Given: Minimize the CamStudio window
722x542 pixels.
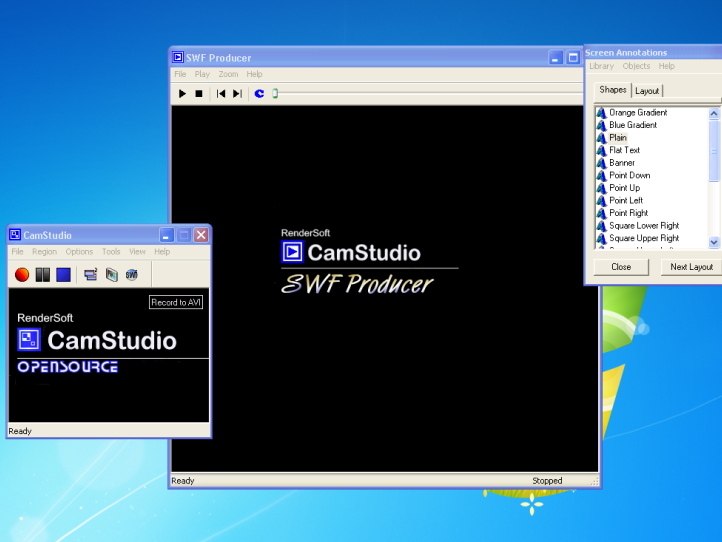Looking at the screenshot, I should [166, 235].
